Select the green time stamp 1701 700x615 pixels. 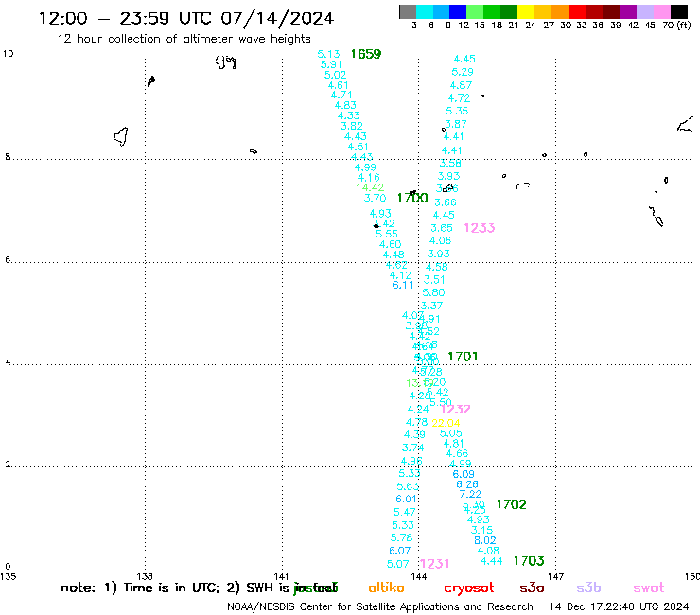click(x=463, y=357)
